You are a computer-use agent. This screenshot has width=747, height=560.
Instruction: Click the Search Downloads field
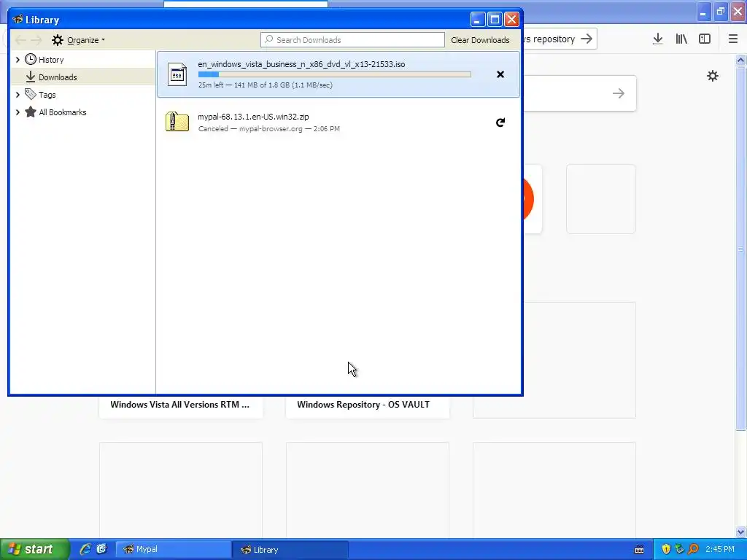[x=352, y=40]
